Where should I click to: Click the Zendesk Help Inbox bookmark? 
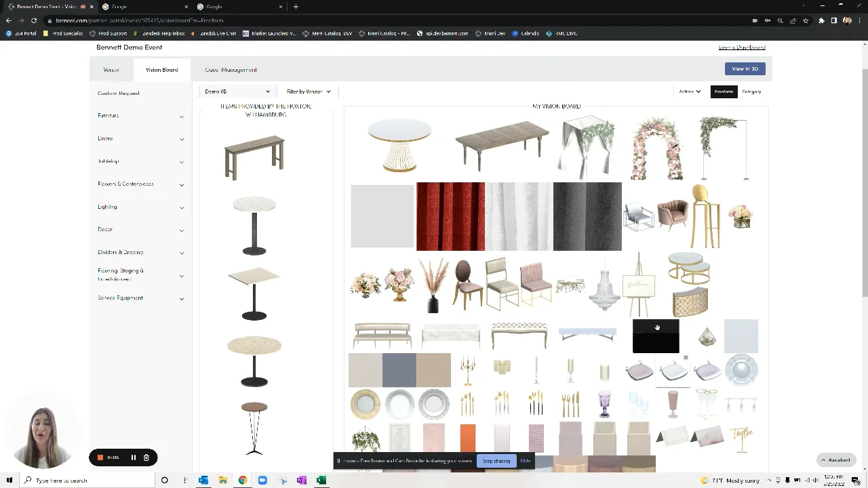(159, 33)
